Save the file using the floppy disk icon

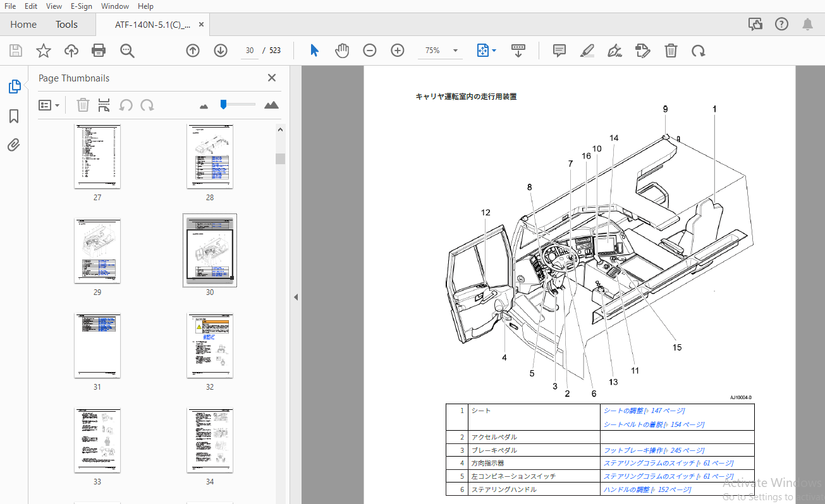[16, 51]
